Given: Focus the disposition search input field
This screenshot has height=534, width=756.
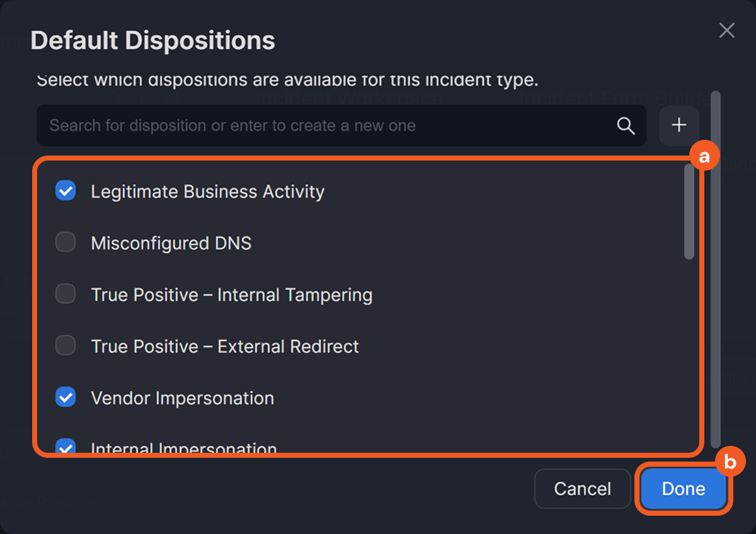Looking at the screenshot, I should tap(328, 125).
